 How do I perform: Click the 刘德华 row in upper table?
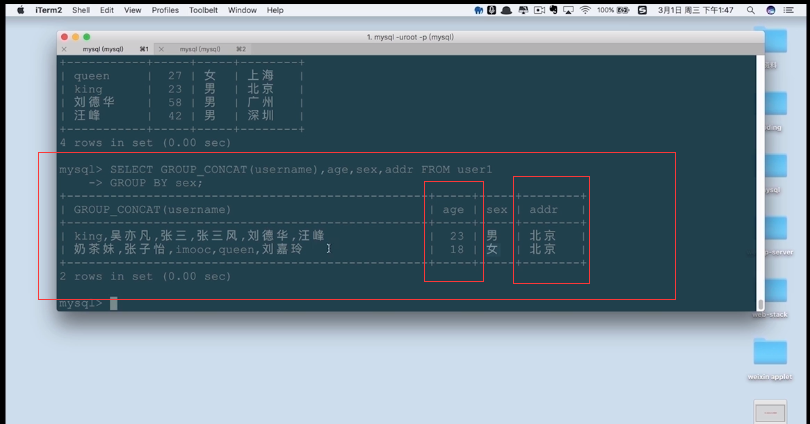181,102
